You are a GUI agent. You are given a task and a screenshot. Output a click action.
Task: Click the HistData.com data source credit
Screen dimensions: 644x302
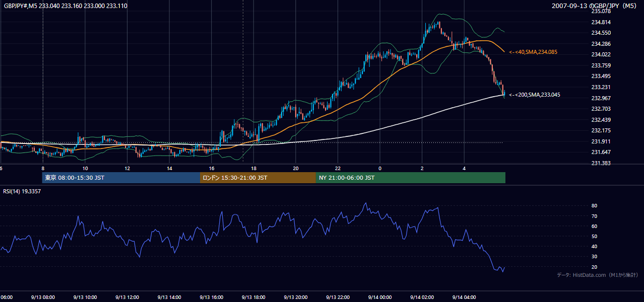coord(597,275)
